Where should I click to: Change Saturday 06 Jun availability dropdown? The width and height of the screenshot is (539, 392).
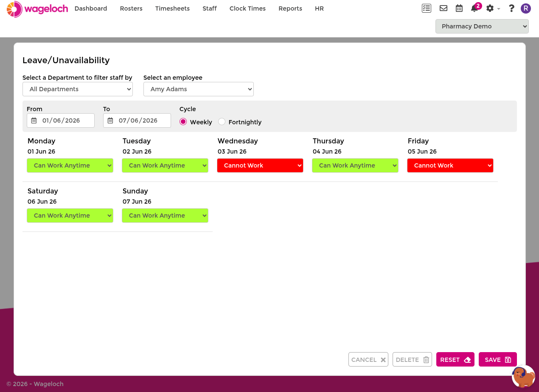pyautogui.click(x=70, y=216)
